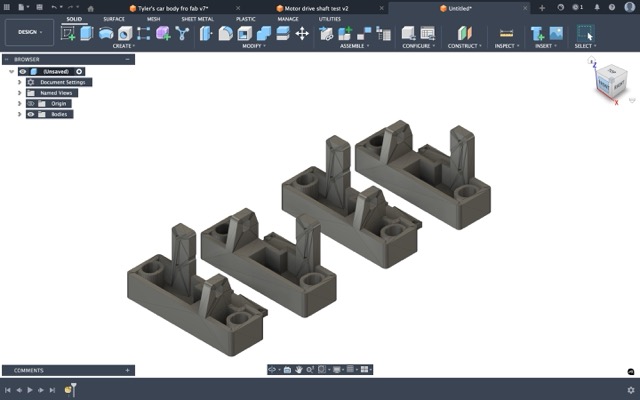640x400 pixels.
Task: Jump to the timeline beginning
Action: point(8,390)
